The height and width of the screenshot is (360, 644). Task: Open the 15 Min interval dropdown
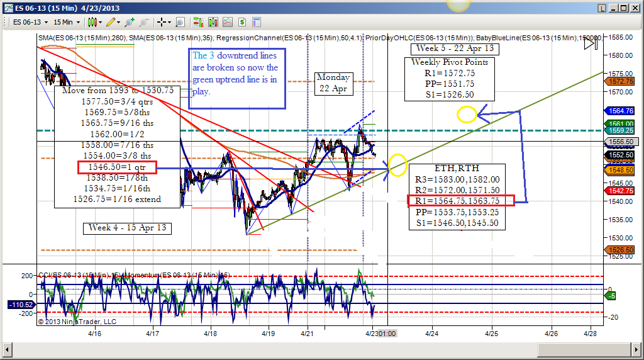(66, 22)
